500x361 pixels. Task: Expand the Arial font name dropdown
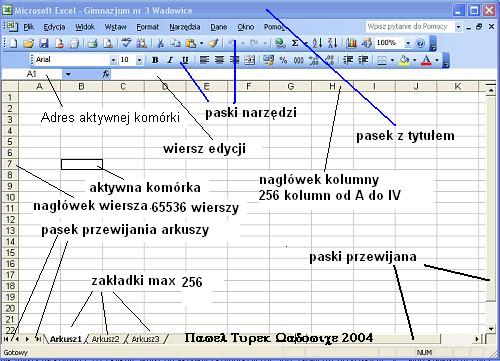pos(113,60)
